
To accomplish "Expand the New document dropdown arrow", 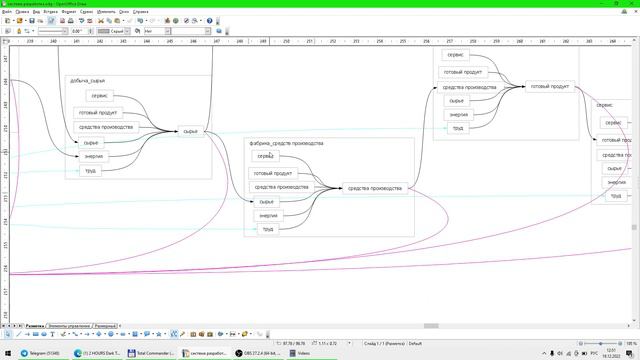I will (x=13, y=21).
